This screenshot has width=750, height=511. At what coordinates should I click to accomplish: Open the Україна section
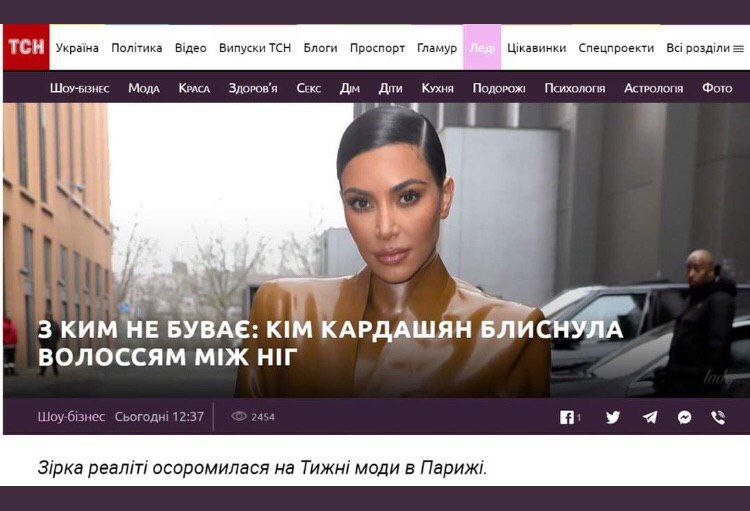[77, 48]
